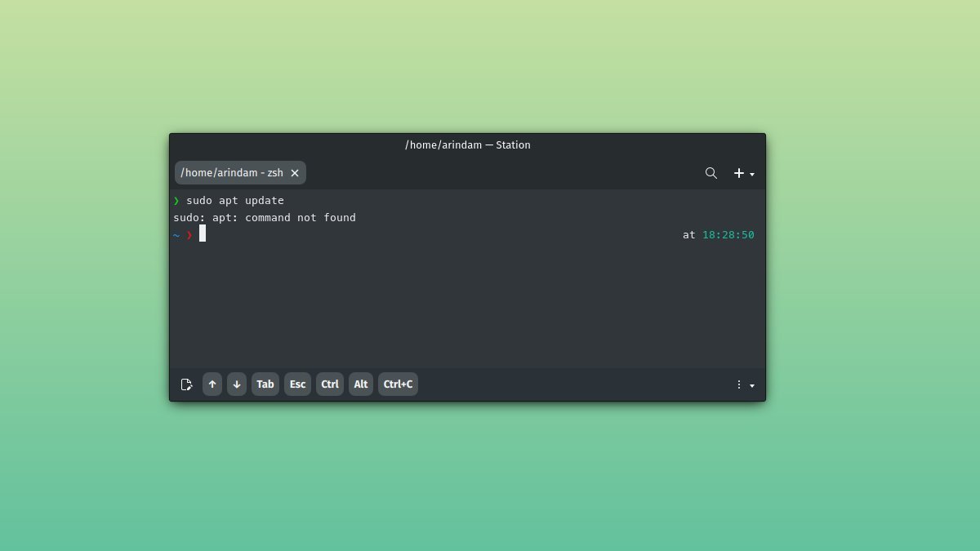Toggle the Tab key on the touch bar
The height and width of the screenshot is (551, 980).
[x=265, y=384]
